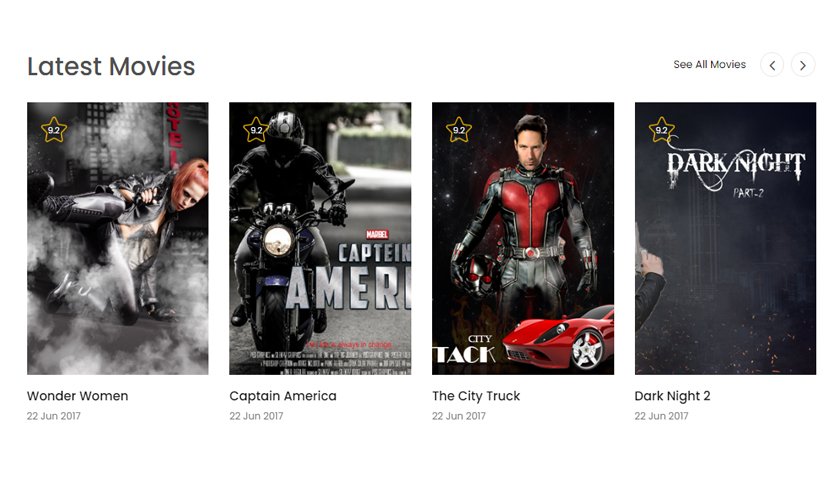Click the star rating badge on Wonder Women poster

pos(54,130)
